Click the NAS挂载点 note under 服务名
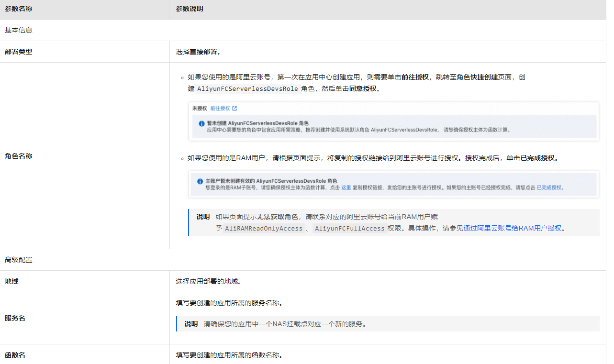Viewport: 614px width, 364px height. (x=388, y=324)
